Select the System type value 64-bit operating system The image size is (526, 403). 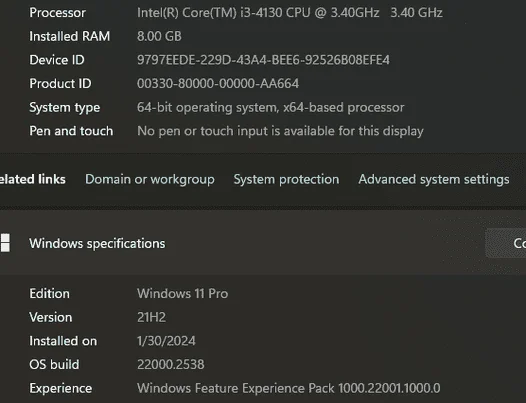(270, 108)
